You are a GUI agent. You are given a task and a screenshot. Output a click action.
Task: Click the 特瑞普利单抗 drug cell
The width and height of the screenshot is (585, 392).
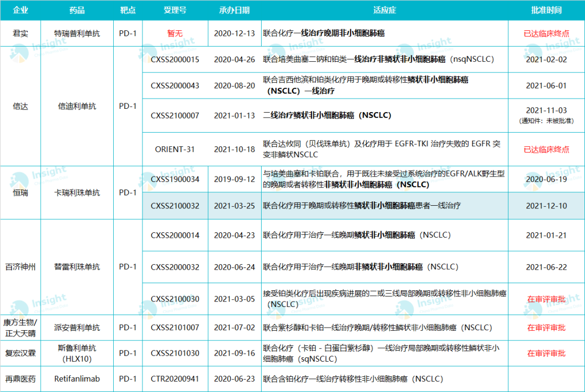77,33
